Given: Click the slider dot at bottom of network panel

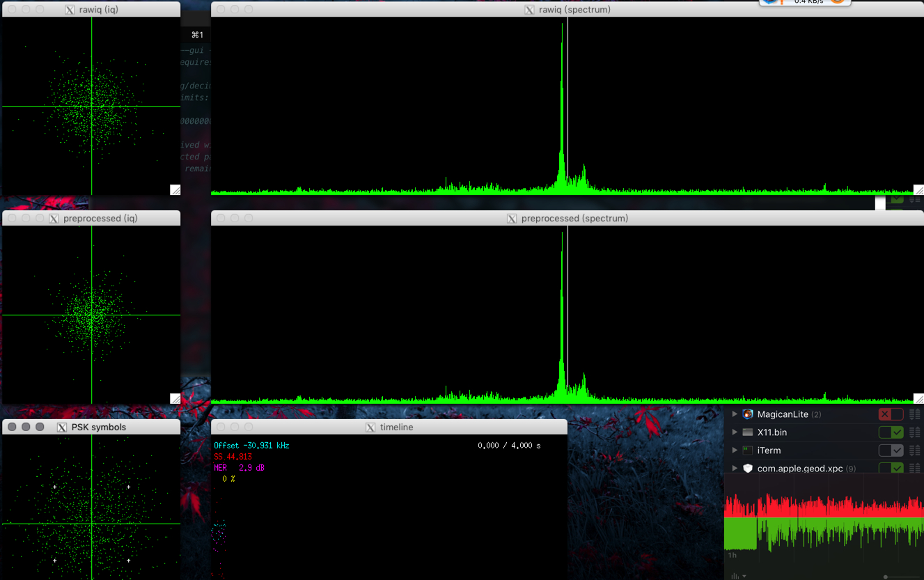Looking at the screenshot, I should 886,576.
